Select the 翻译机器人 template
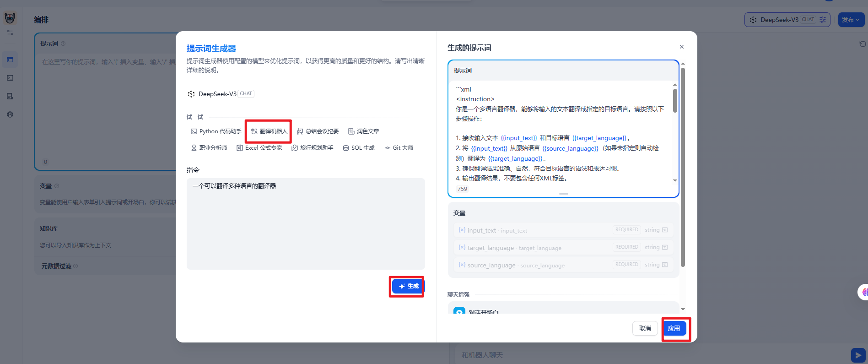Image resolution: width=868 pixels, height=364 pixels. [269, 131]
